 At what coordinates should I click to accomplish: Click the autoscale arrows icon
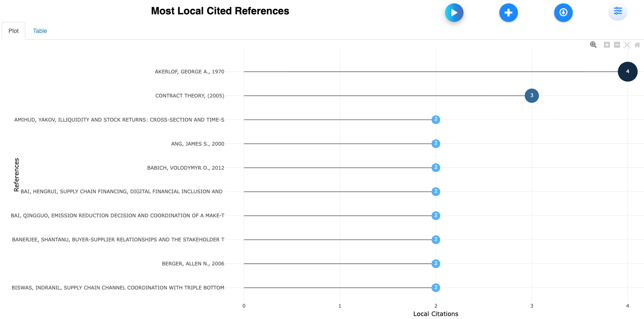pos(627,45)
